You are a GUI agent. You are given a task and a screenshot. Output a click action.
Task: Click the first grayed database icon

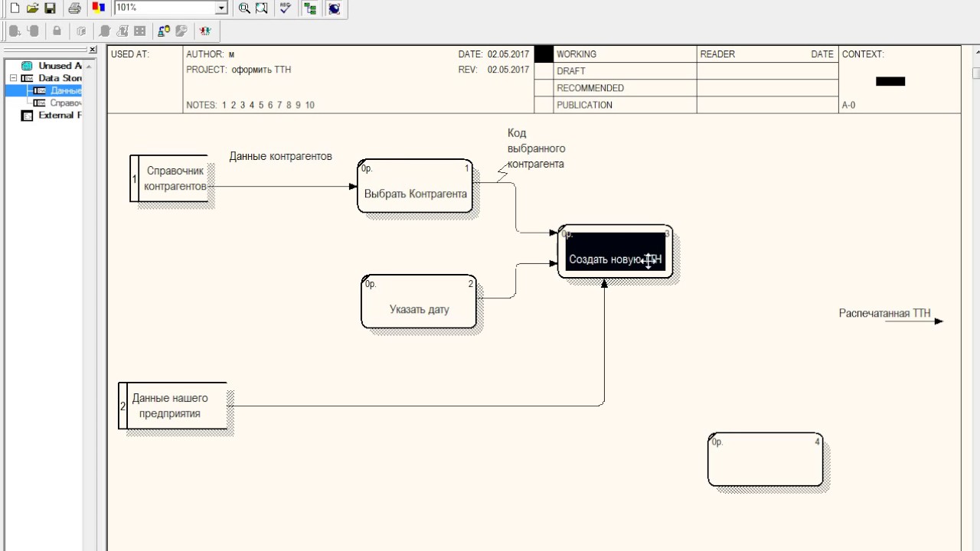click(15, 31)
